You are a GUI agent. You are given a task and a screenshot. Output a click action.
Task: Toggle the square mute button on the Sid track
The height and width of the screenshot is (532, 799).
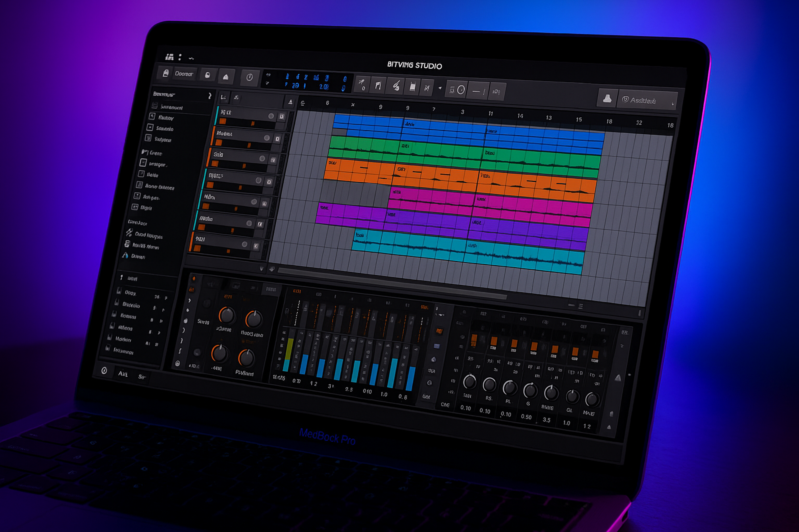point(273,160)
